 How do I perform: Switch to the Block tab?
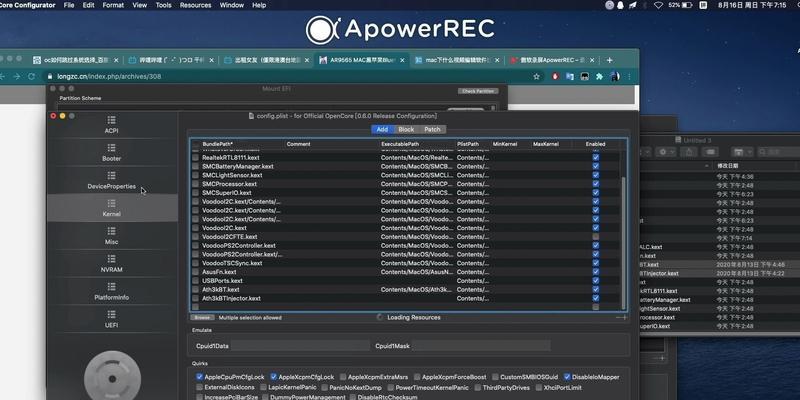406,130
